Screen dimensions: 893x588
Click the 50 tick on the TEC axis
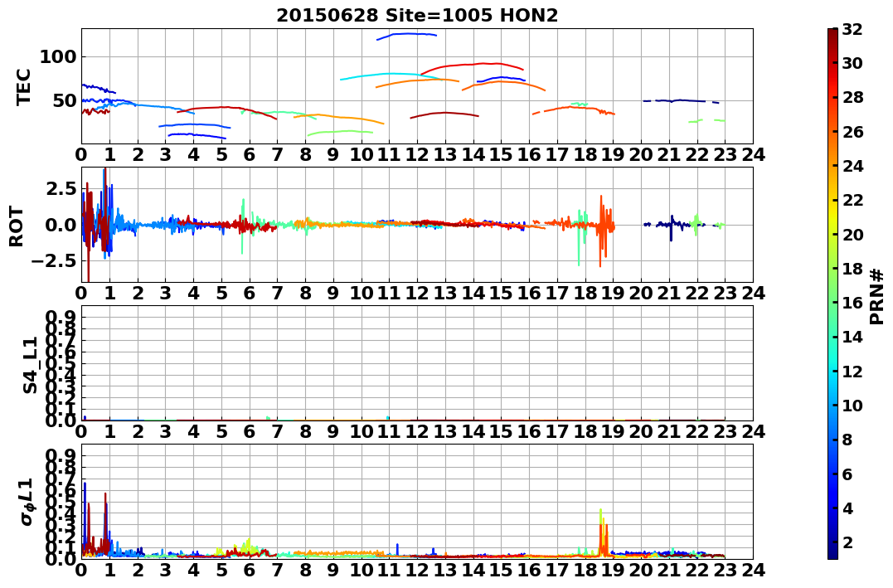[x=65, y=101]
